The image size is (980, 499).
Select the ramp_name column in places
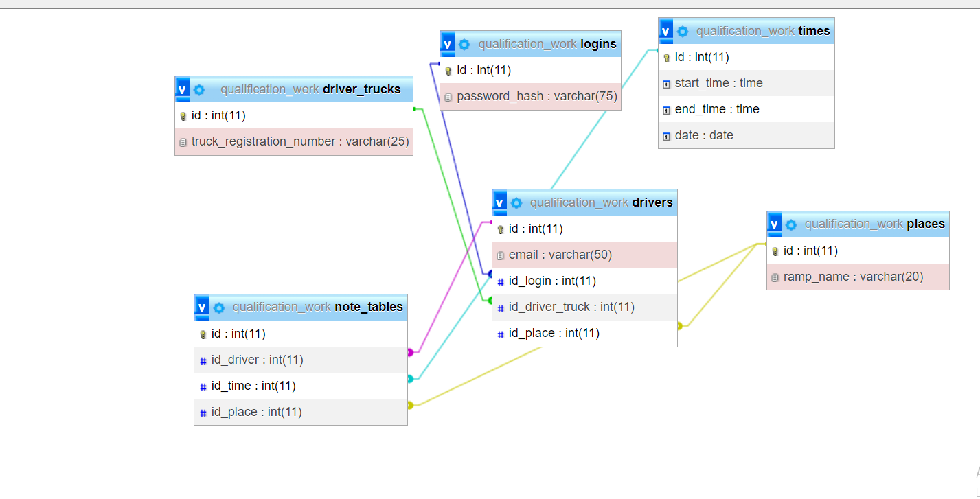coord(852,277)
